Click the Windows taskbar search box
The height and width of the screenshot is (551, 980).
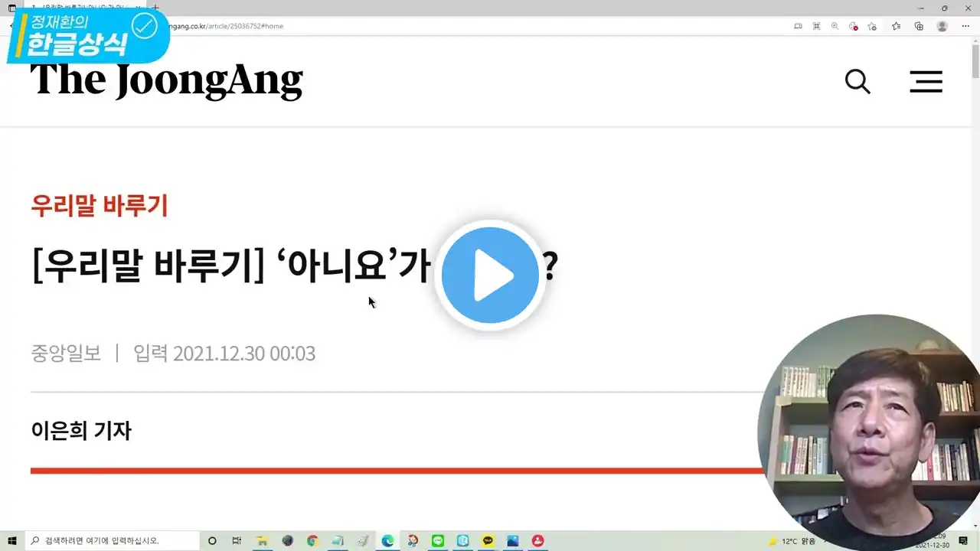click(113, 540)
